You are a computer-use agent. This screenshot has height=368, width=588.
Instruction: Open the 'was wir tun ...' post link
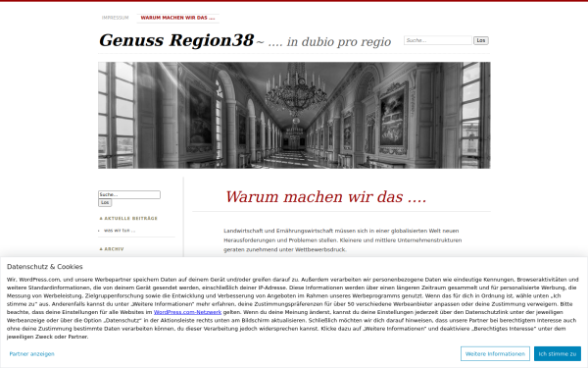(120, 231)
